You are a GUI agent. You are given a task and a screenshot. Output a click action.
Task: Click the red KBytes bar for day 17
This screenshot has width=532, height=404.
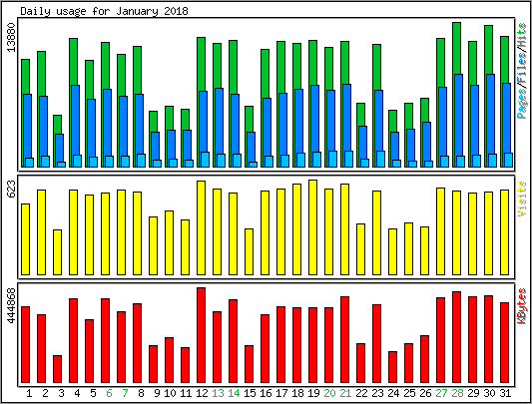click(280, 344)
